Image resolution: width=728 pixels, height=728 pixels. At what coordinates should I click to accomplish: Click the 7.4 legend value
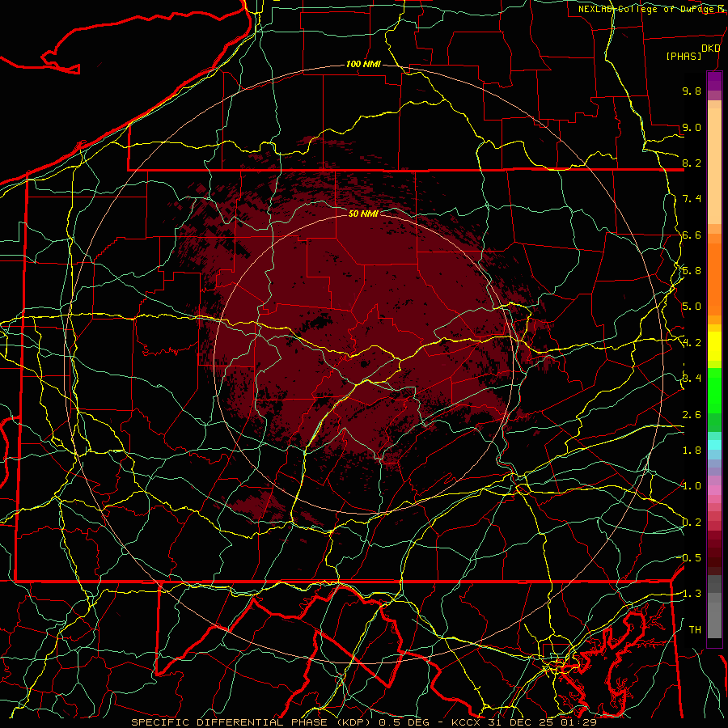pos(692,199)
